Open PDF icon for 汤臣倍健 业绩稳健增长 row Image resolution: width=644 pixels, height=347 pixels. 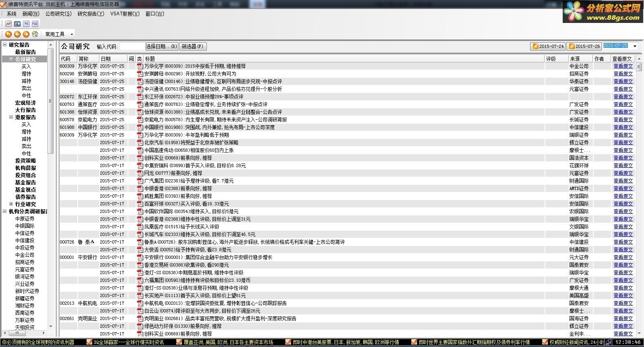140,81
